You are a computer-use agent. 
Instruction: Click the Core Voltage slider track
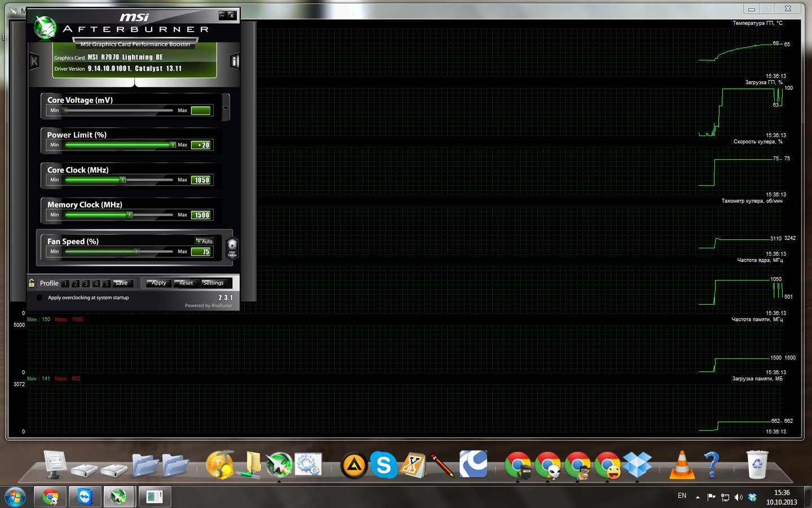pos(118,111)
